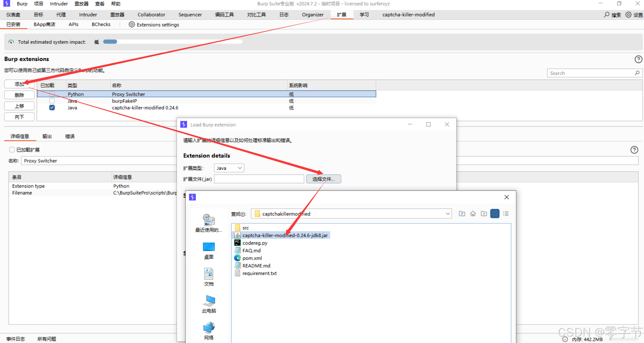Open the 帮助 menu

[116, 4]
